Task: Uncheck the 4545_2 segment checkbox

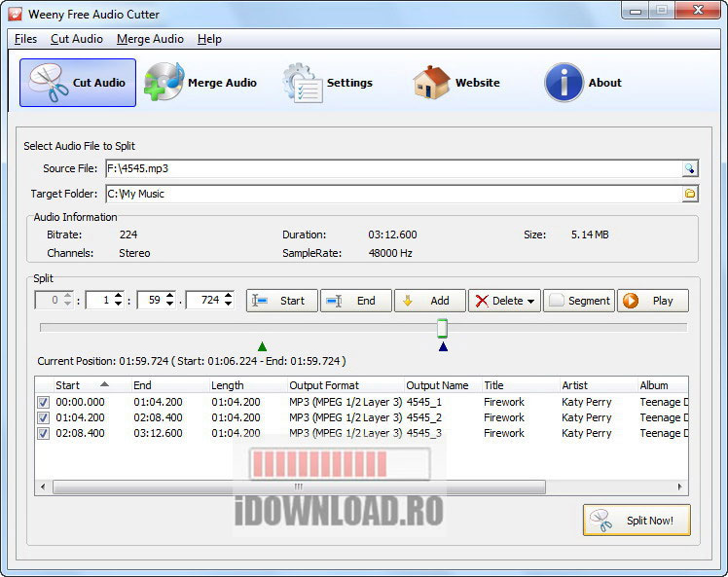Action: 43,417
